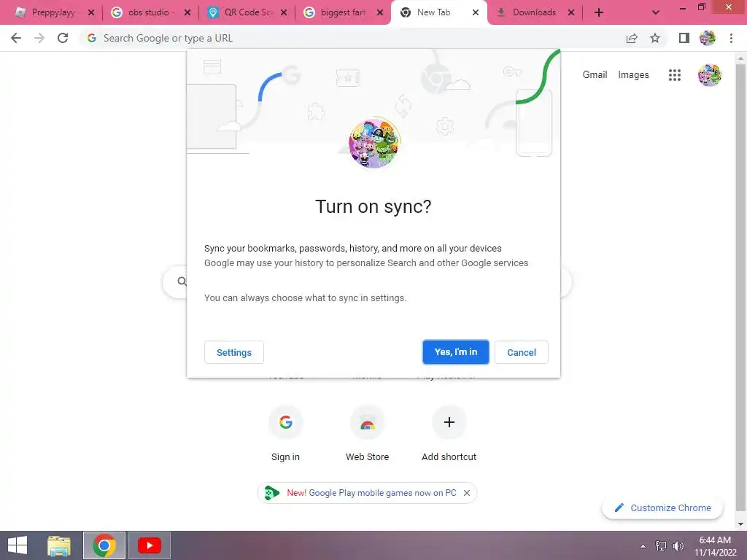This screenshot has width=747, height=560.
Task: Open the network tray icon
Action: [x=661, y=546]
